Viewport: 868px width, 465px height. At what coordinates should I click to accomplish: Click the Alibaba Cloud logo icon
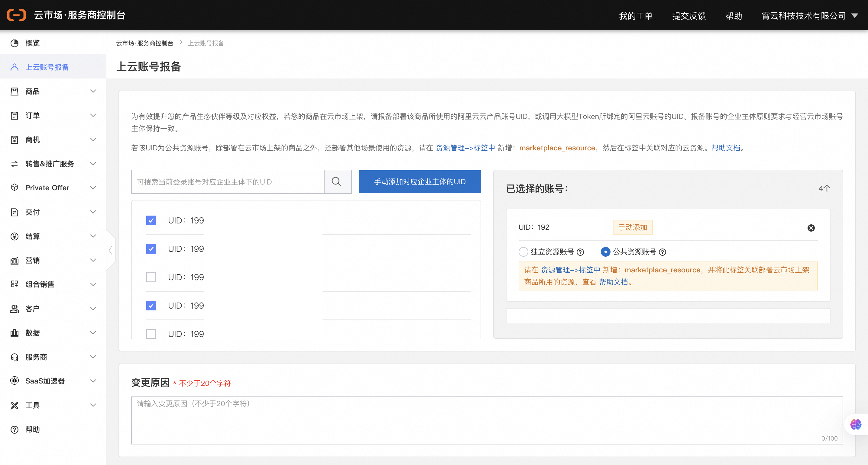17,15
